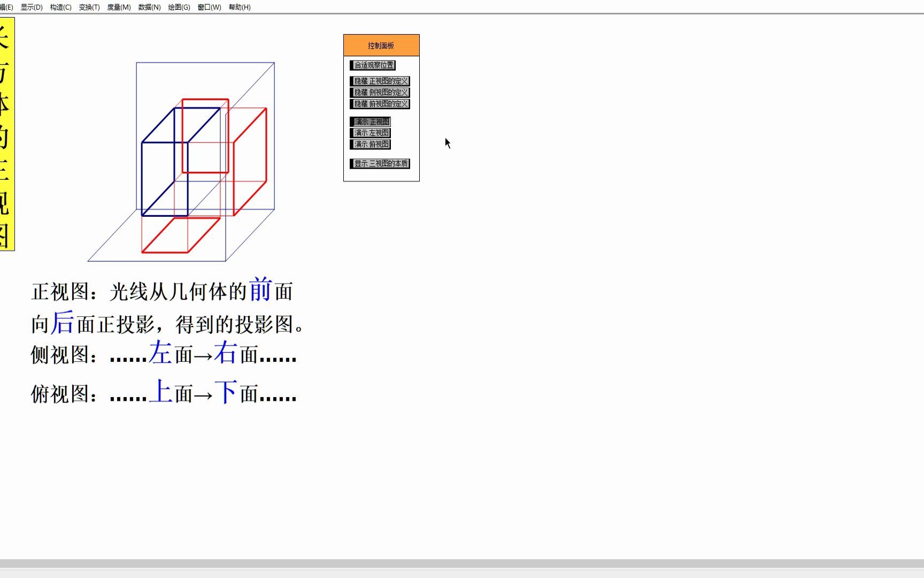Hide 侧视图的定义 with its toggle button

[381, 93]
